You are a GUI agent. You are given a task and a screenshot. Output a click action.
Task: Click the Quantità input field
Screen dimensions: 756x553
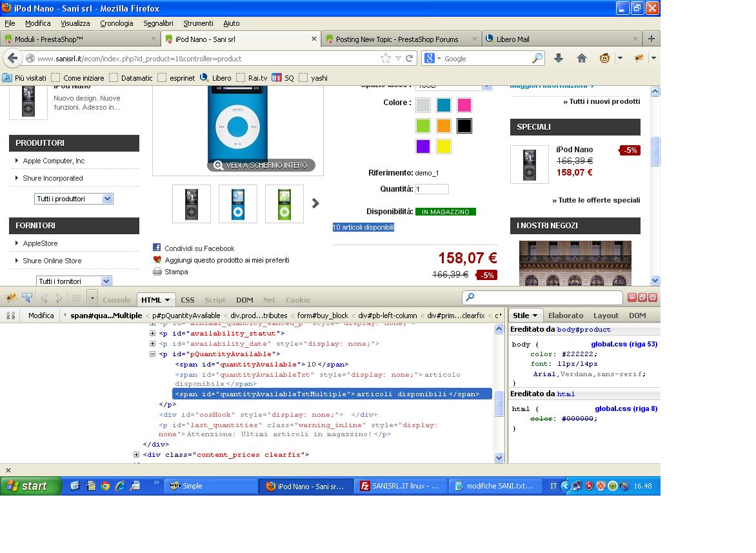point(432,189)
